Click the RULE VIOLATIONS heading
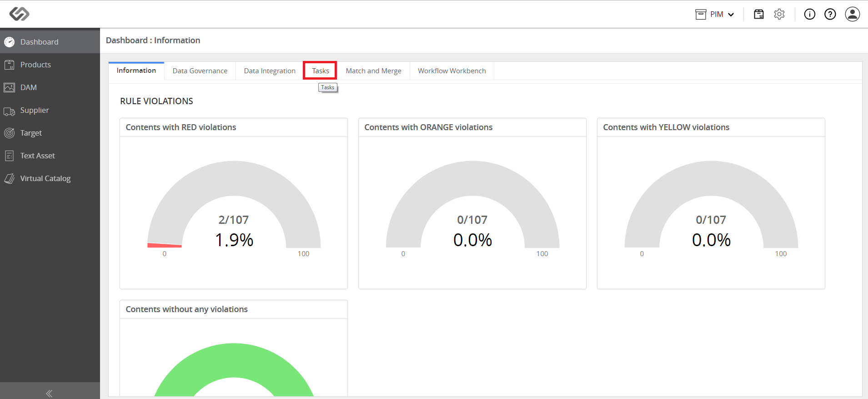This screenshot has height=399, width=868. click(156, 101)
